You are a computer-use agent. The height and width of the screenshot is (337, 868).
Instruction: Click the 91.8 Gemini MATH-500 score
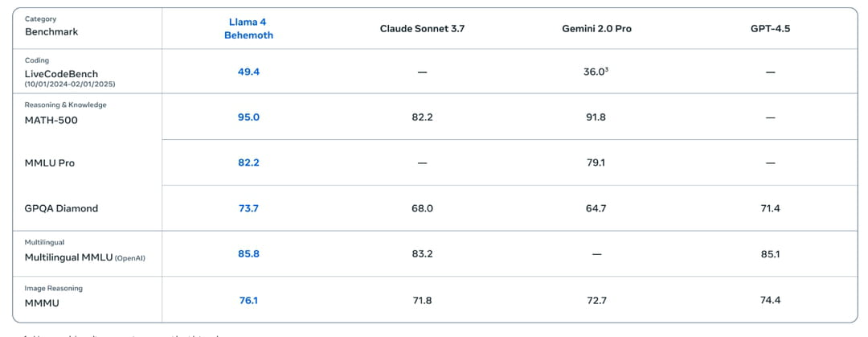tap(596, 117)
